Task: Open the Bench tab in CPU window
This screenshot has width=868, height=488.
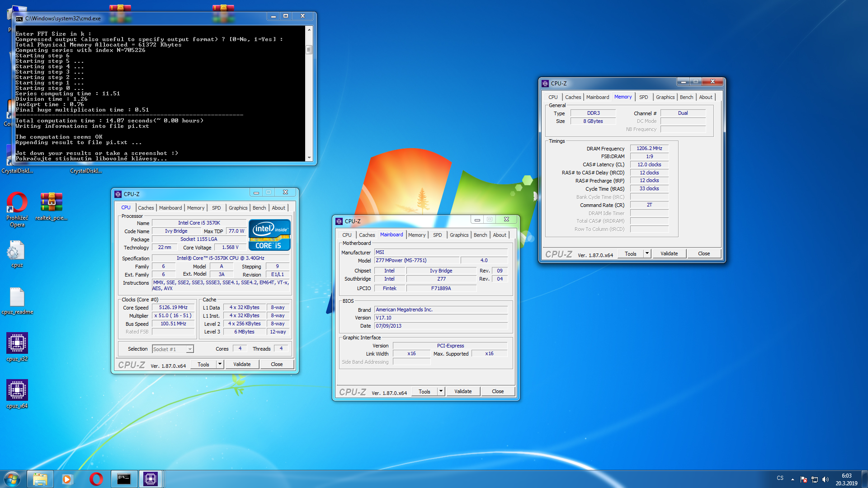Action: [x=259, y=208]
